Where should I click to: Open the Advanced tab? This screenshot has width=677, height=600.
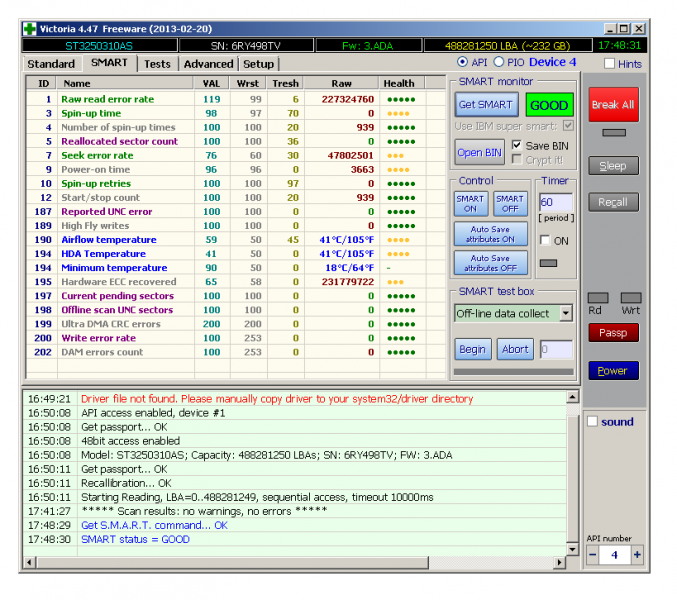208,64
